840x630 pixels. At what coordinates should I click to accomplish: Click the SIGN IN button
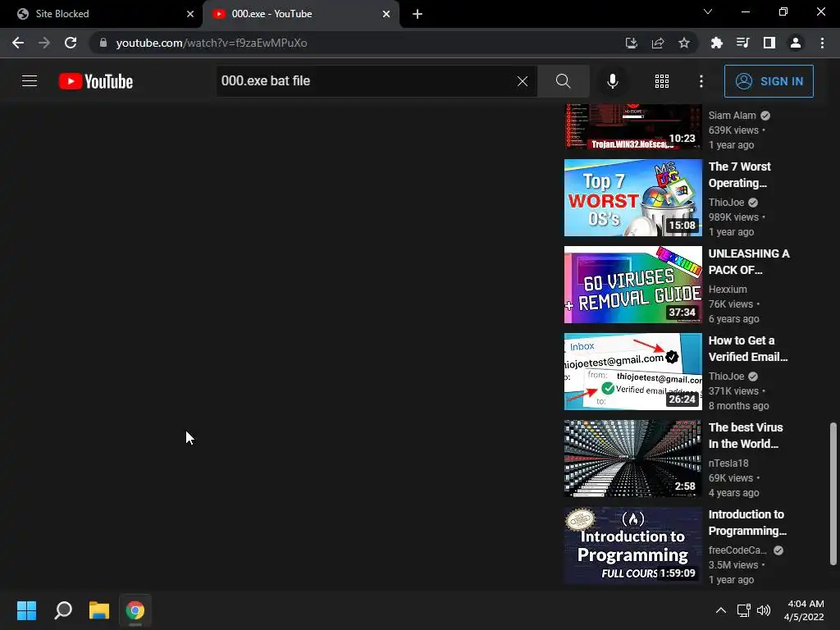pos(769,81)
